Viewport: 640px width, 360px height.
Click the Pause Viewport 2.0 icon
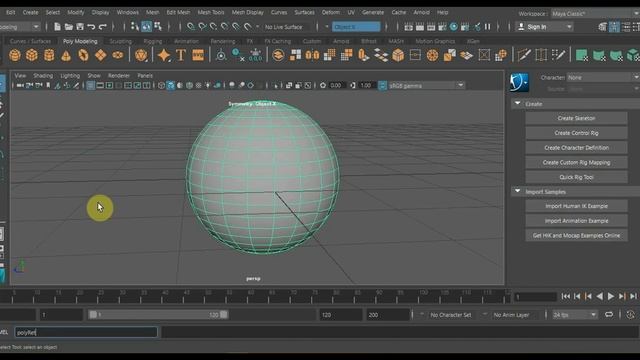click(x=488, y=27)
